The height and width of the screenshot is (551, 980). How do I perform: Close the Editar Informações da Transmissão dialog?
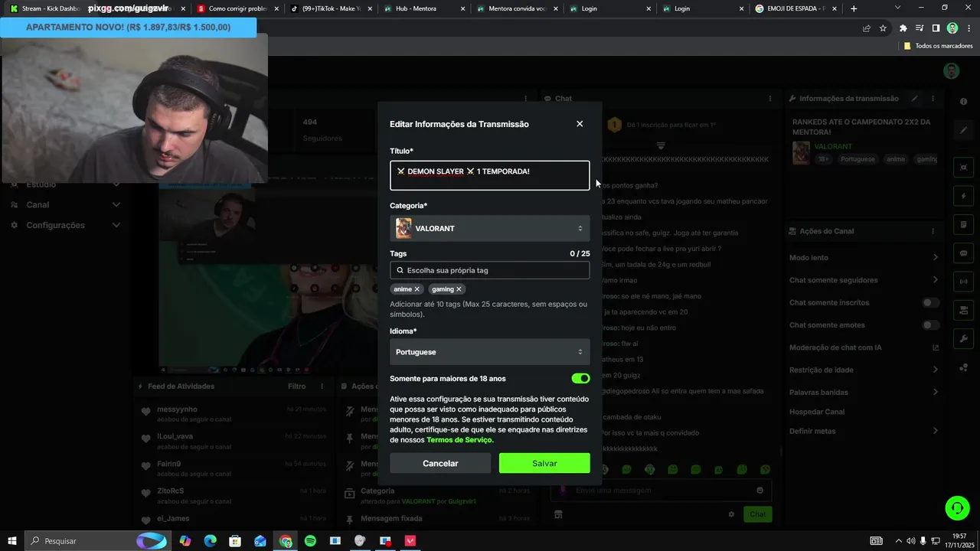[x=580, y=124]
